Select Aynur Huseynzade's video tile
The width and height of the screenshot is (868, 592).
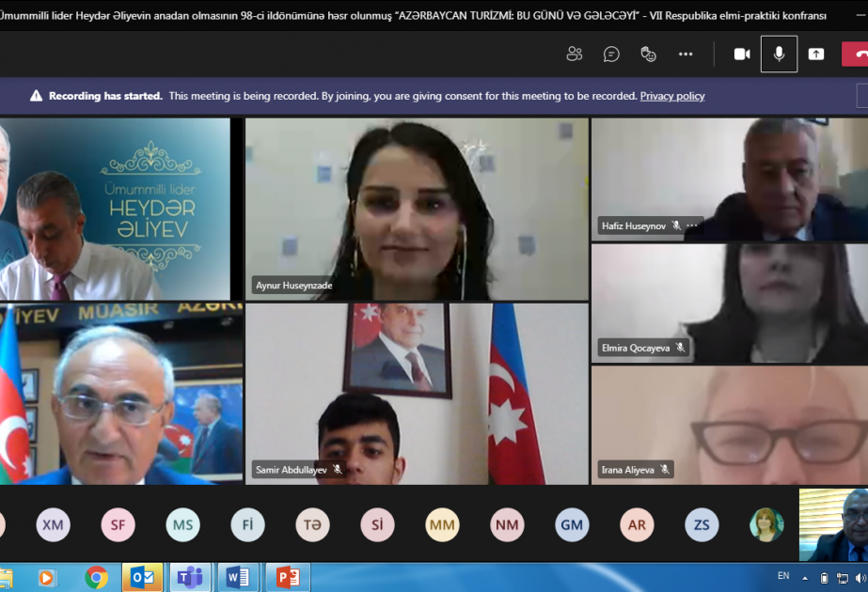pyautogui.click(x=417, y=210)
